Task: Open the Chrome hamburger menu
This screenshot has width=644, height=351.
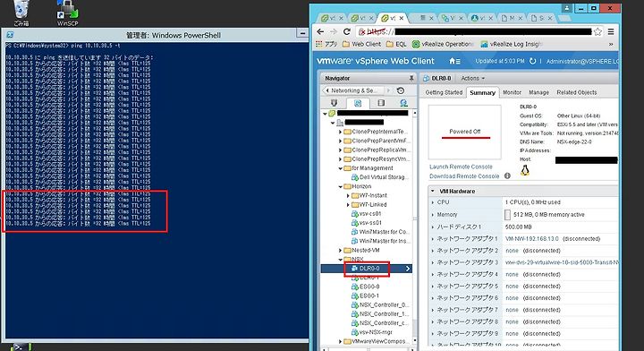Action: (611, 31)
